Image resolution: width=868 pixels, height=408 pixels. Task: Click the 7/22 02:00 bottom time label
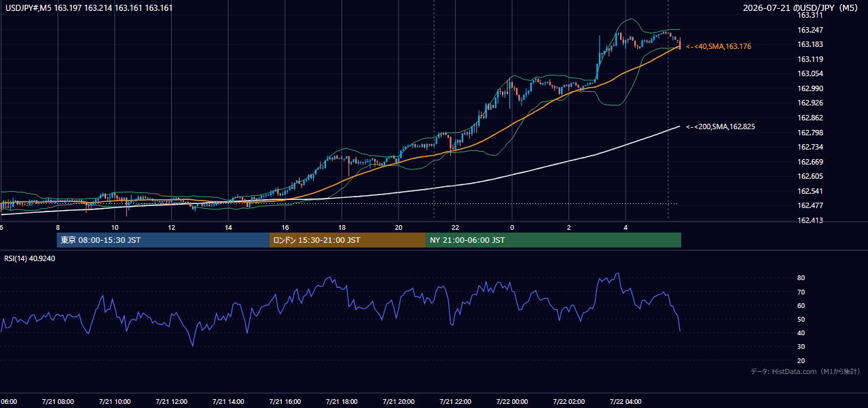pyautogui.click(x=568, y=402)
